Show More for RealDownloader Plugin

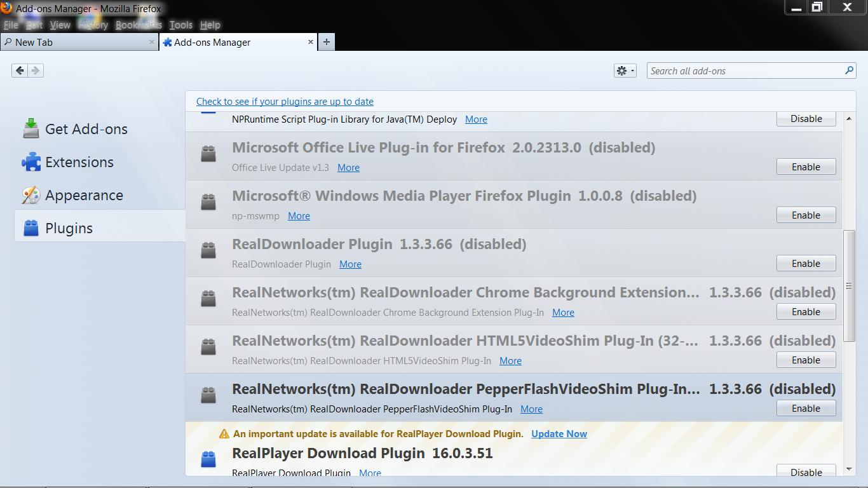point(350,264)
